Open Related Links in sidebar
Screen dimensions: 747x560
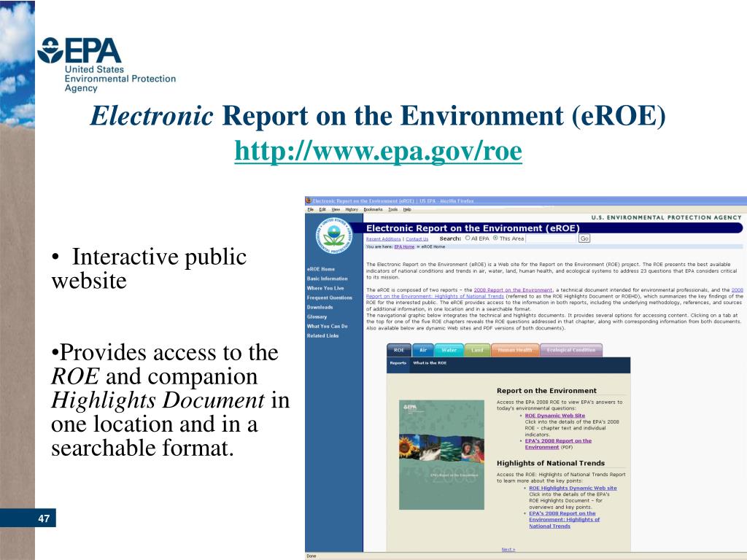(323, 335)
